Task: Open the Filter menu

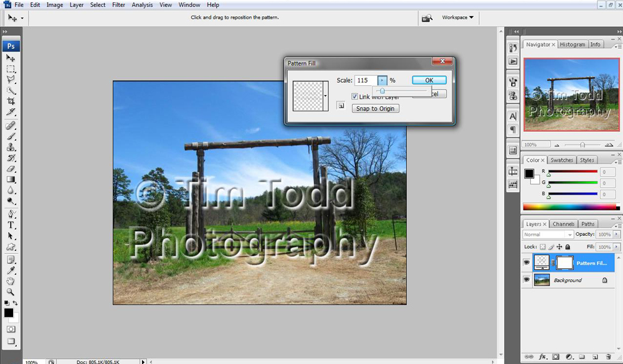Action: (x=118, y=5)
